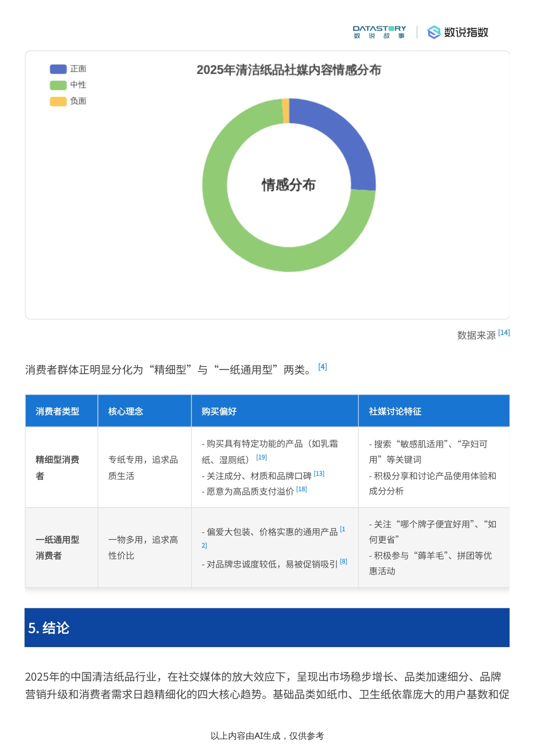Toggle the 正面 blue legend swatch
This screenshot has width=535, height=756.
tap(58, 69)
